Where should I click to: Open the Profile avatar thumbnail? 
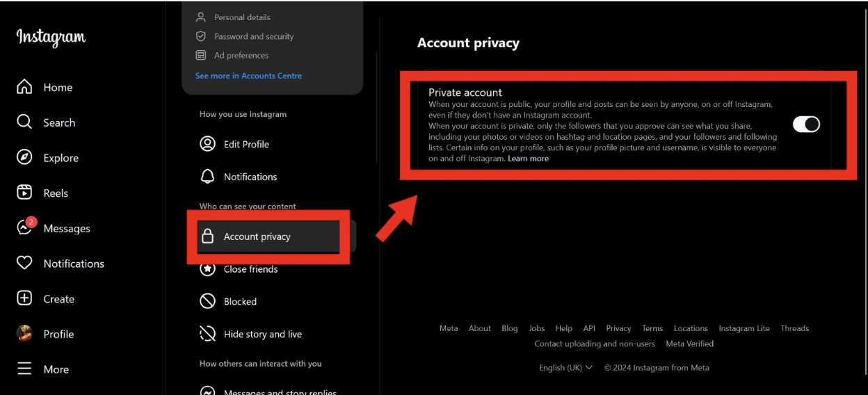click(x=24, y=334)
